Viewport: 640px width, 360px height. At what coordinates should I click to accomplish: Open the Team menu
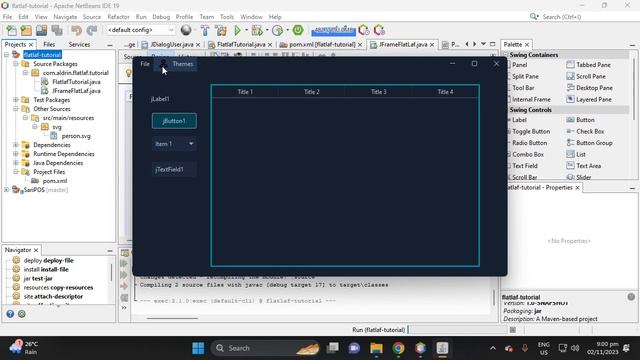207,17
